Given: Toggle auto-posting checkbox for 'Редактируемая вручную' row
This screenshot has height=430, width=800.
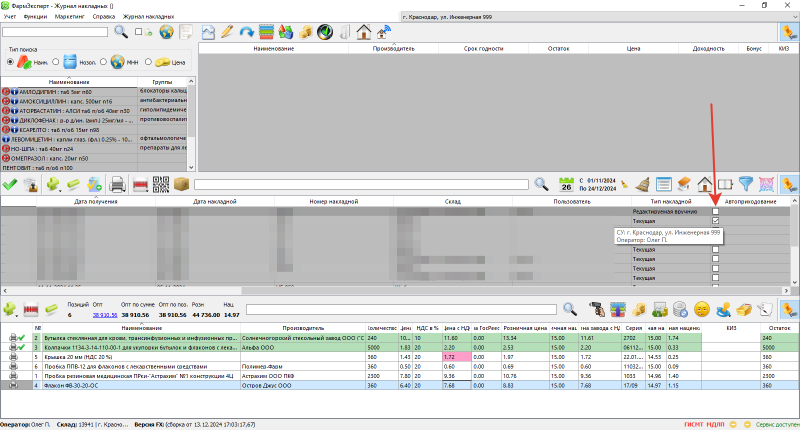Looking at the screenshot, I should pos(715,212).
